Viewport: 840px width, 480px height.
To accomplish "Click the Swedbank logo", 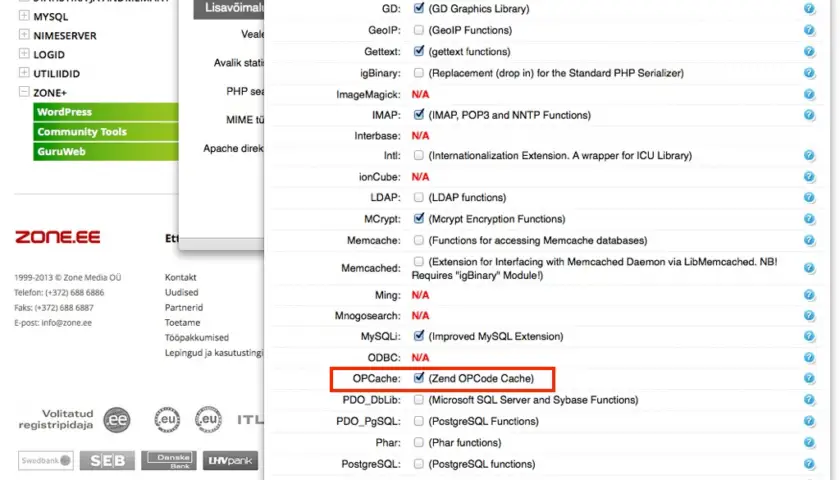I will pyautogui.click(x=46, y=460).
